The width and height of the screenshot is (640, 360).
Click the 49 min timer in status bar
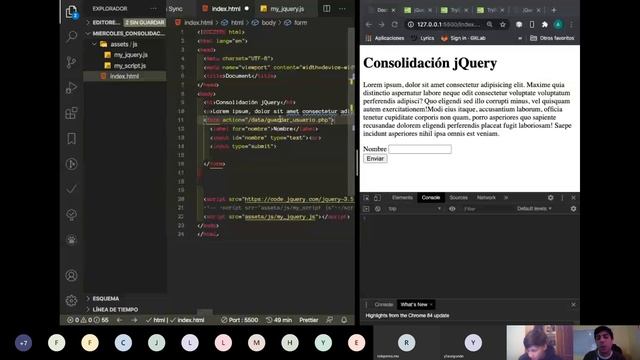[x=279, y=320]
